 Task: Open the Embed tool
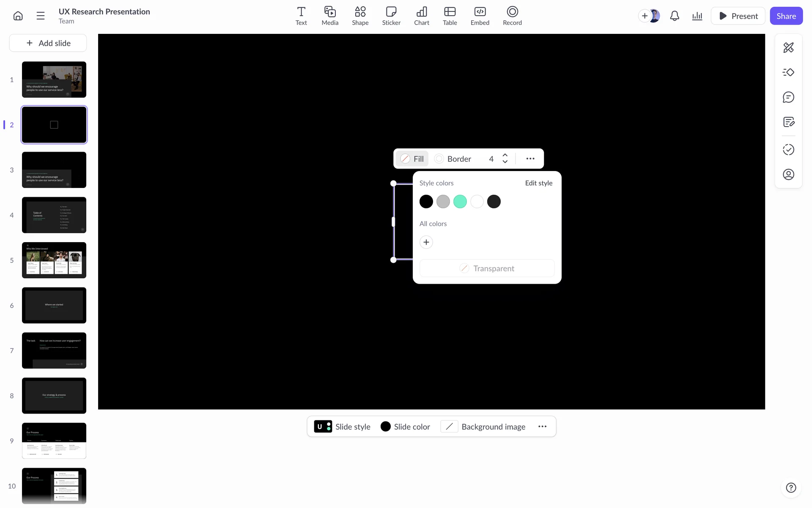click(x=480, y=16)
